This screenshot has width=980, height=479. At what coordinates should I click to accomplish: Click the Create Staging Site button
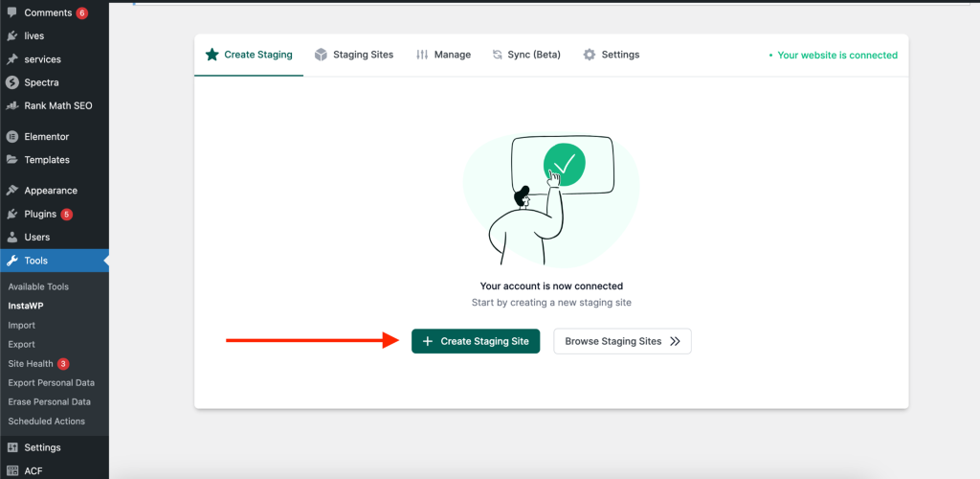click(x=476, y=341)
